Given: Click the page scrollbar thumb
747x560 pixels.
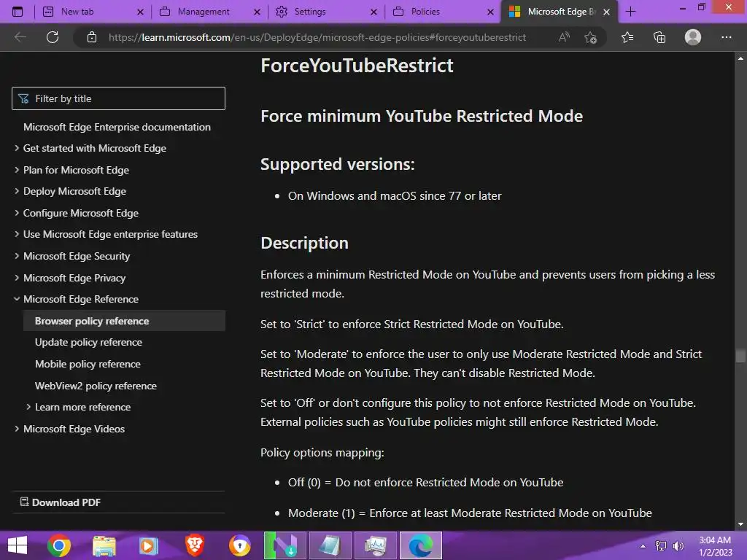Looking at the screenshot, I should [740, 356].
